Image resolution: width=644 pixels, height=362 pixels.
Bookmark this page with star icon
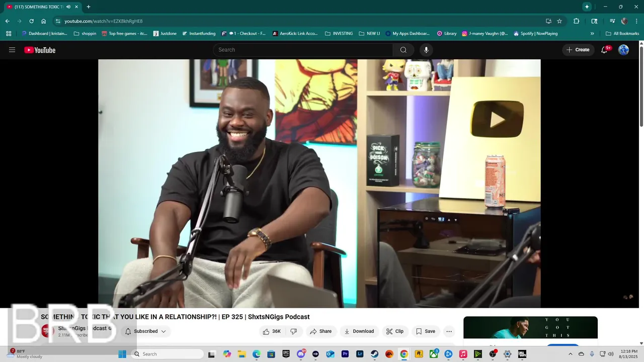tap(559, 21)
